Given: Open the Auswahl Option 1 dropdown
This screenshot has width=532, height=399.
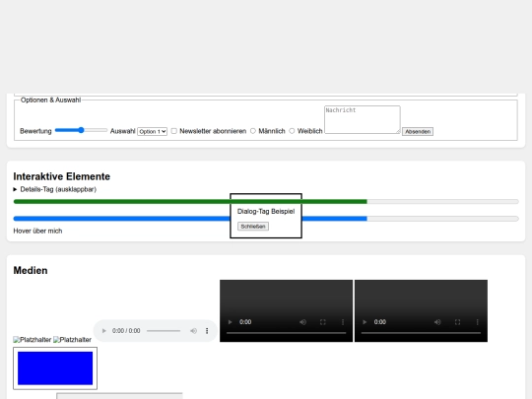Looking at the screenshot, I should 152,131.
